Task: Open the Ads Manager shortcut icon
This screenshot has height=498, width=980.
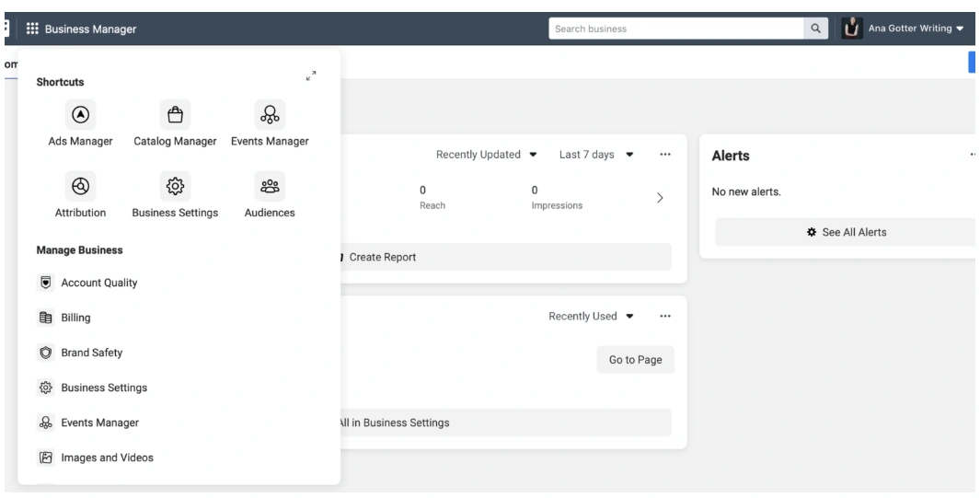Action: tap(81, 114)
